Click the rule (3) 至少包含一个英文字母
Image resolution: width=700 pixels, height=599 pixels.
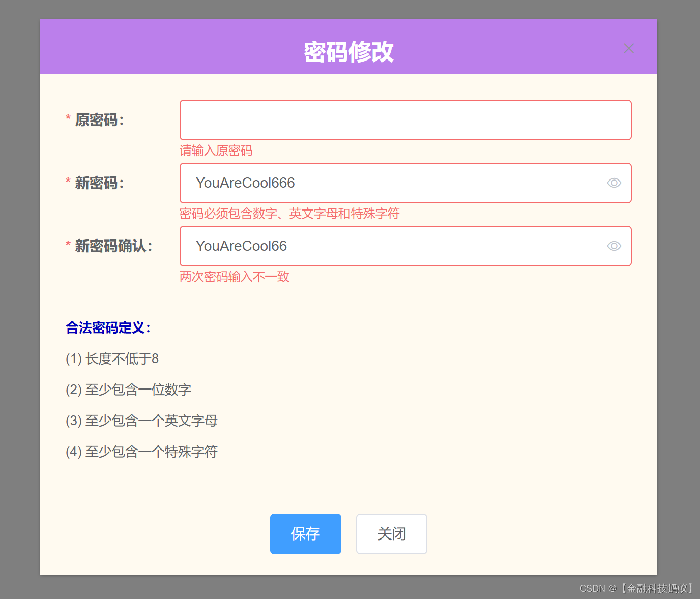click(x=141, y=421)
